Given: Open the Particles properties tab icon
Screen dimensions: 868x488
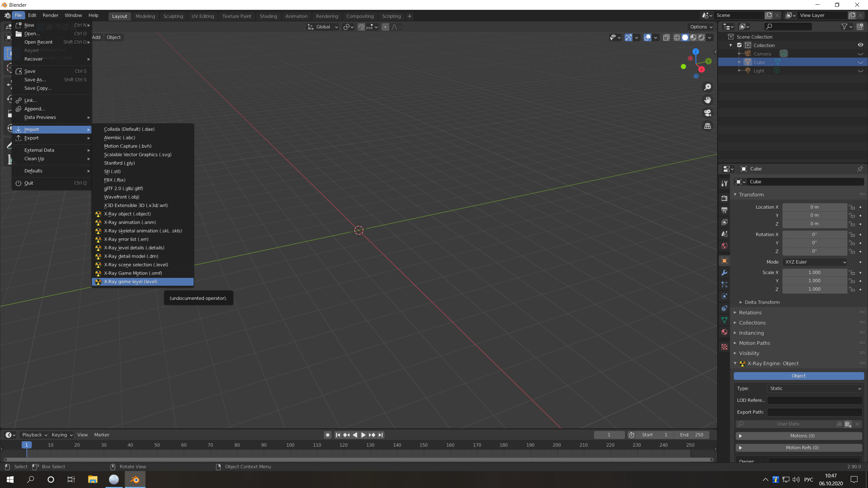Looking at the screenshot, I should coord(725,284).
